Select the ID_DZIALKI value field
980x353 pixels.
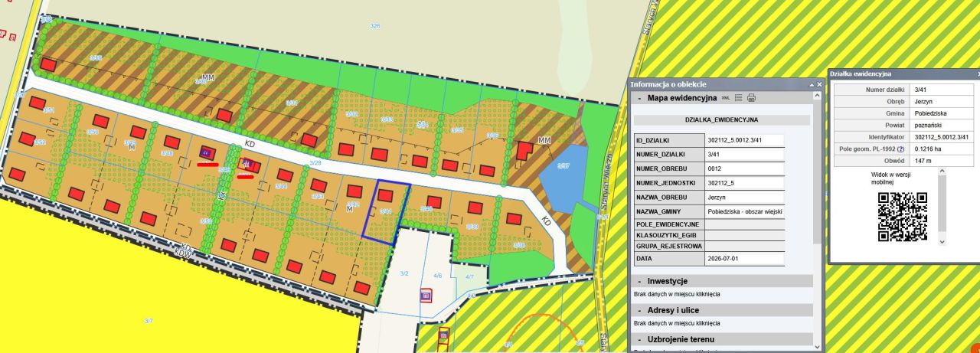pyautogui.click(x=745, y=139)
